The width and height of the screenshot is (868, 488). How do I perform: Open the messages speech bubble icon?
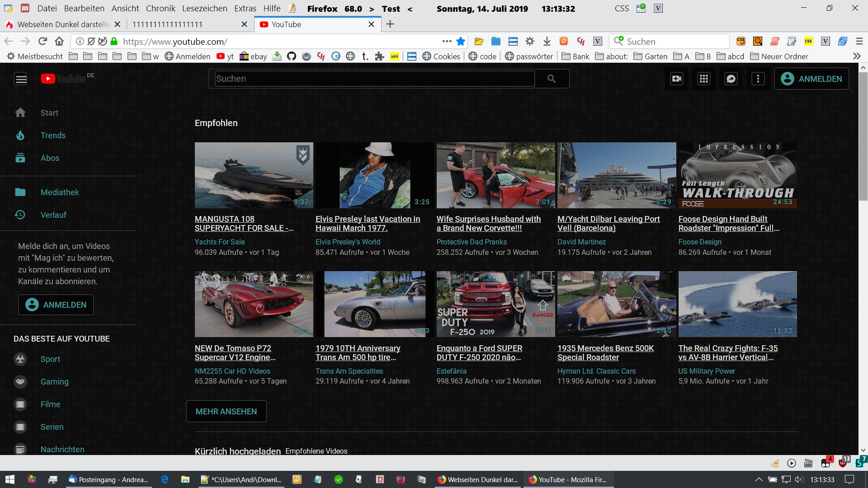731,79
